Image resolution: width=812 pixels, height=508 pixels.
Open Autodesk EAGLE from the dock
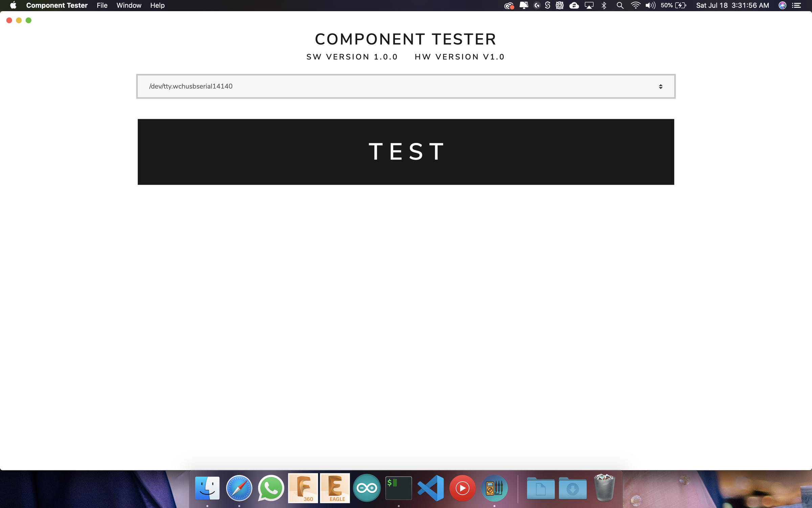pyautogui.click(x=335, y=488)
